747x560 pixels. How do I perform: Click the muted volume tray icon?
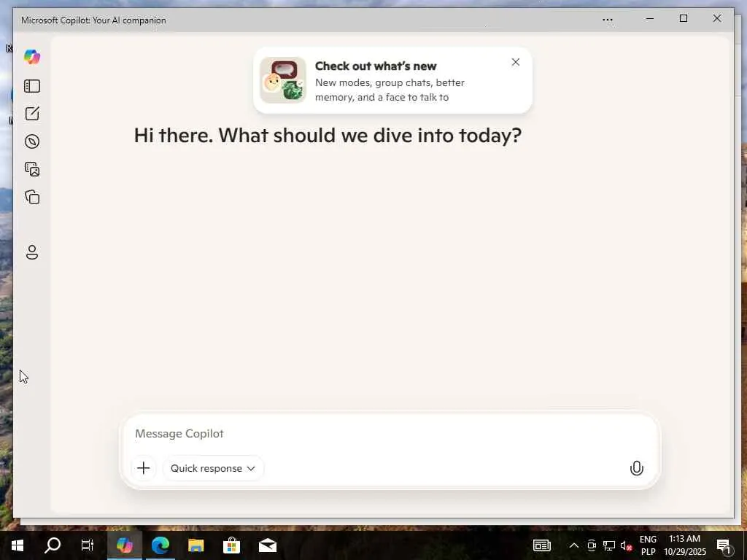click(626, 545)
